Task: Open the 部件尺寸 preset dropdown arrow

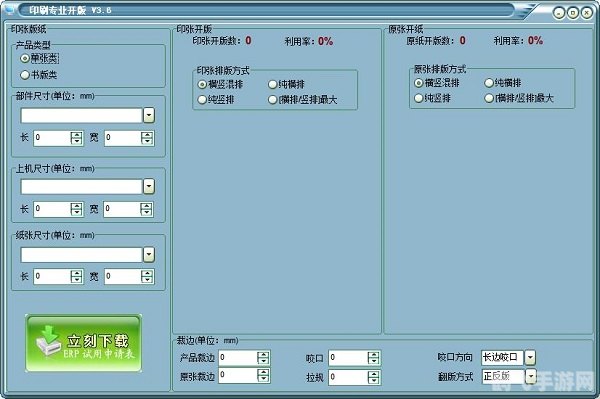Action: click(x=149, y=115)
